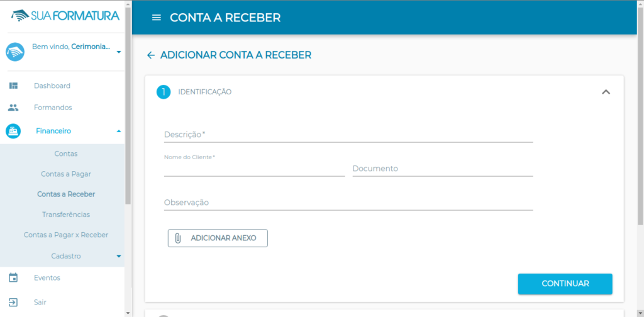Image resolution: width=644 pixels, height=317 pixels.
Task: Click the Sair exit icon
Action: pyautogui.click(x=14, y=302)
